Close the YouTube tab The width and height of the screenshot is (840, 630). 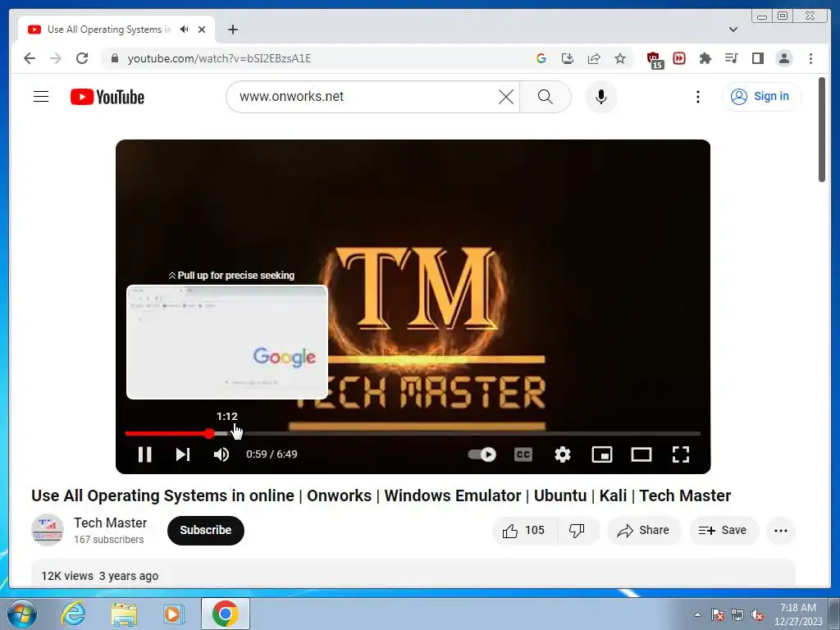(202, 30)
